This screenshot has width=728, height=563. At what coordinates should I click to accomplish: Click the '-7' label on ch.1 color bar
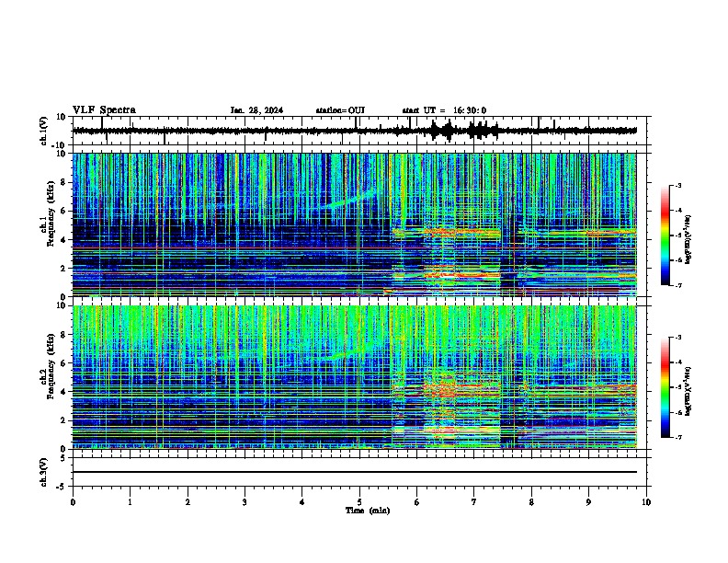[678, 285]
